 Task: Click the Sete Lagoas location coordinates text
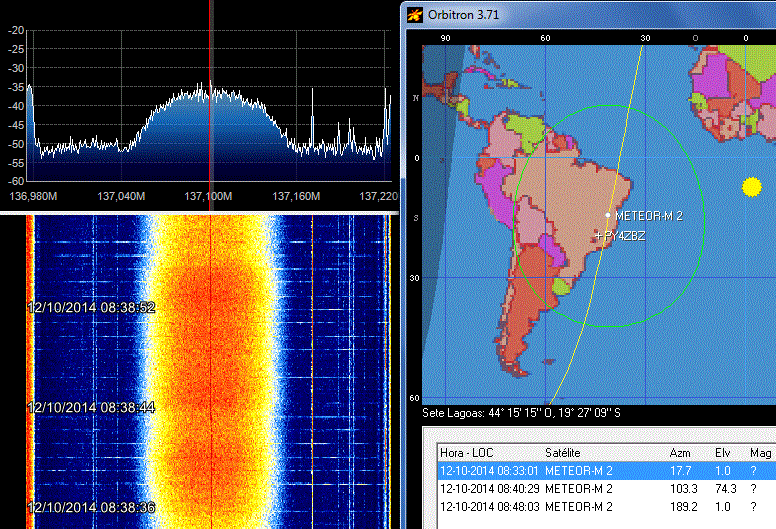point(521,413)
